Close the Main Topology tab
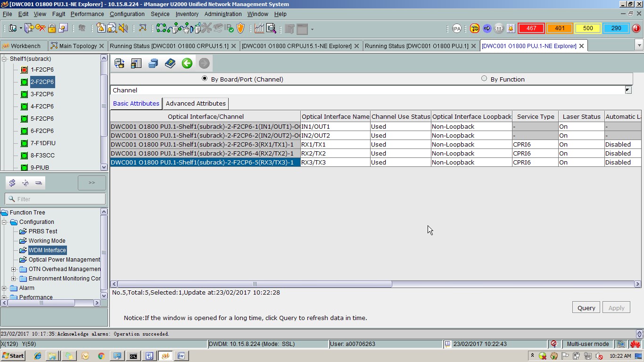Viewport: 644px width, 362px height. 102,46
